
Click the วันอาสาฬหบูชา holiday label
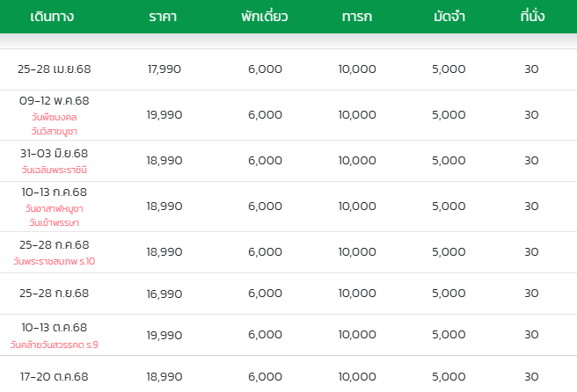click(55, 208)
